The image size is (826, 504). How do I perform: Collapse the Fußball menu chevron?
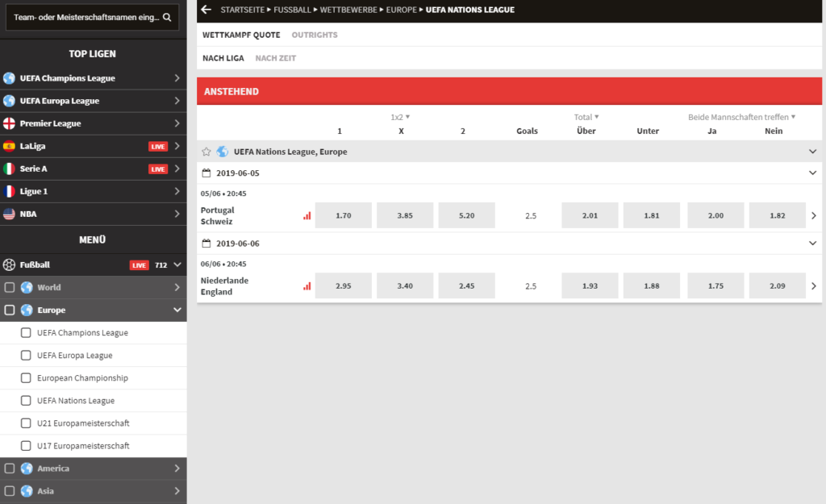(177, 265)
